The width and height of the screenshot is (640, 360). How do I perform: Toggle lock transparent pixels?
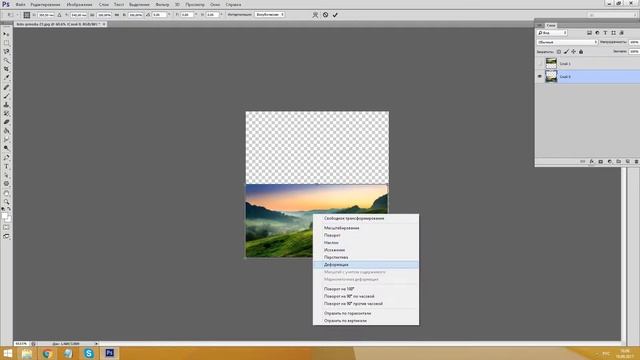559,52
